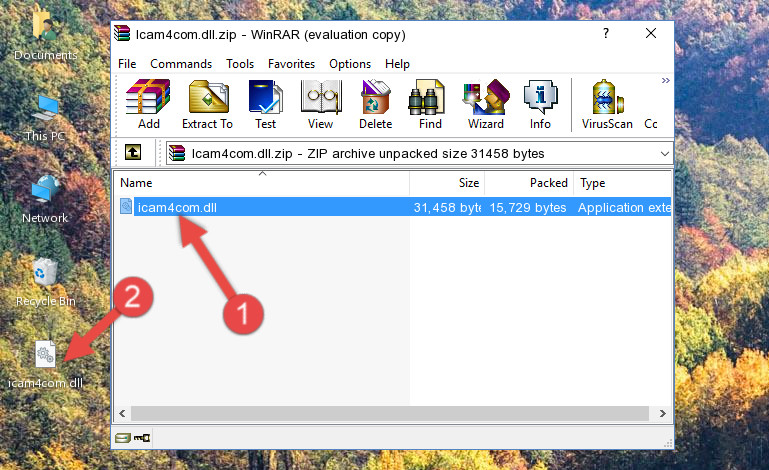Open the Commands menu

(181, 64)
